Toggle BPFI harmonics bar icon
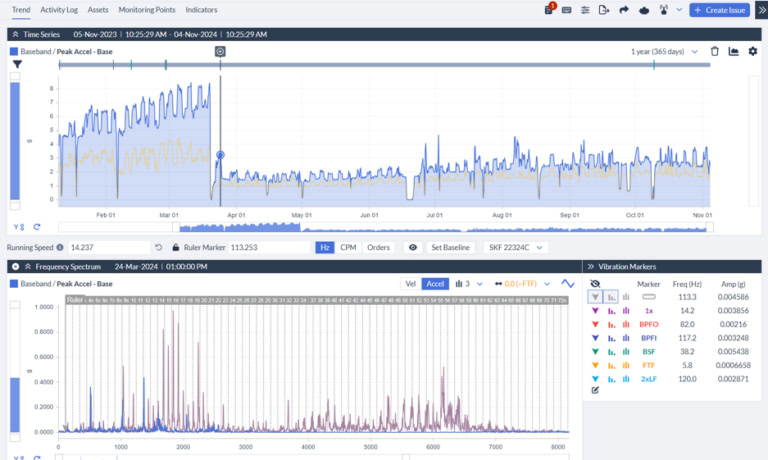 point(612,338)
